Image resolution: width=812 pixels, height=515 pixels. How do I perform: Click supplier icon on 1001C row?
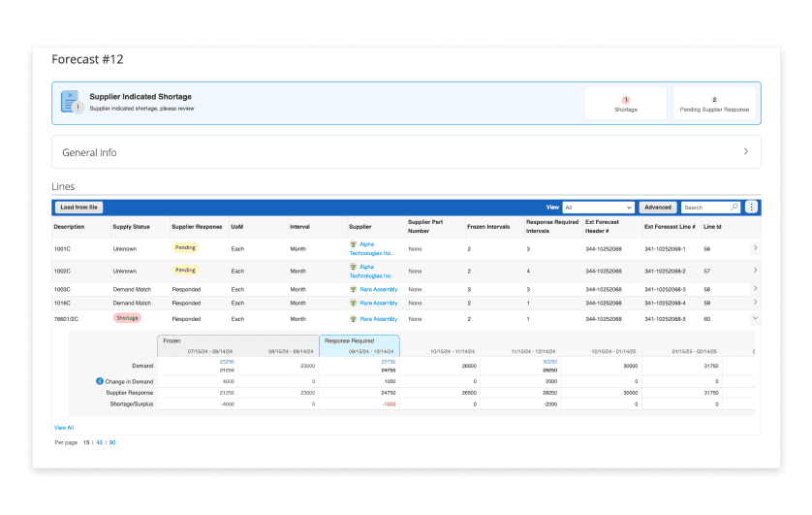(x=353, y=244)
